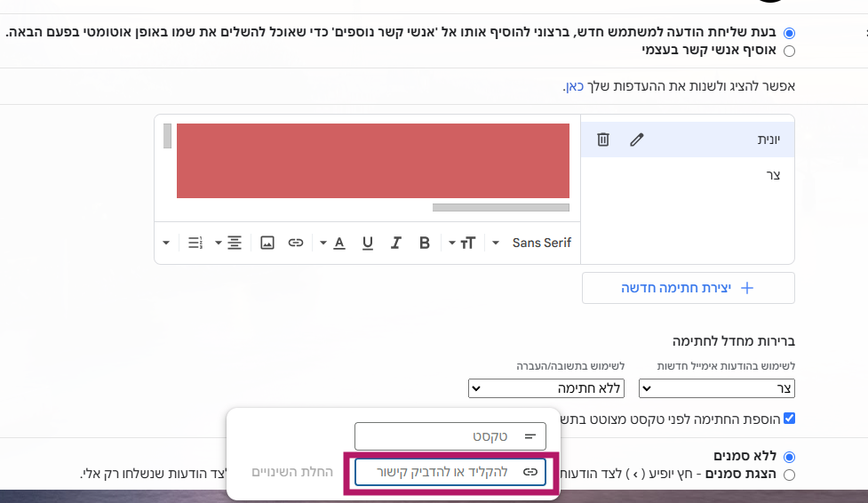Select the 'ללא סמנים' radio button
868x503 pixels.
pos(789,457)
